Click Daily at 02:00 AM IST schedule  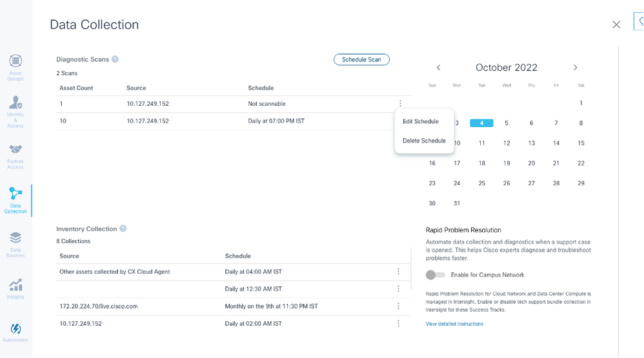(254, 323)
